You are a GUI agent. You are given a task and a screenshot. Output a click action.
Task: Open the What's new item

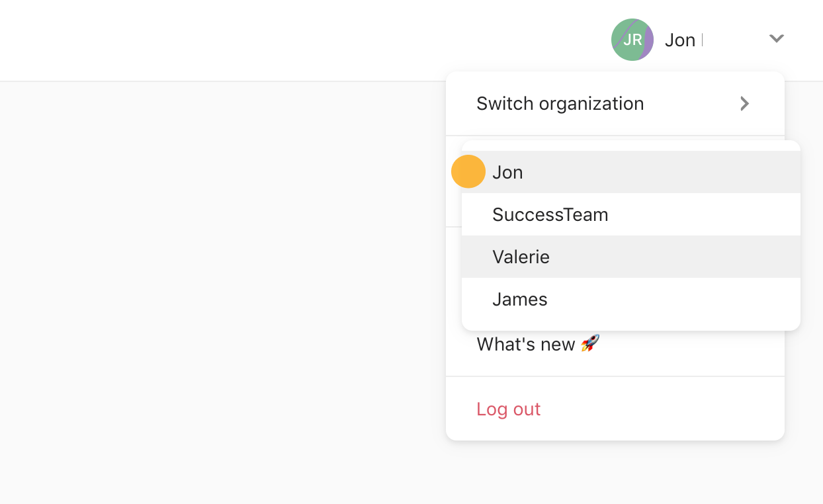537,344
